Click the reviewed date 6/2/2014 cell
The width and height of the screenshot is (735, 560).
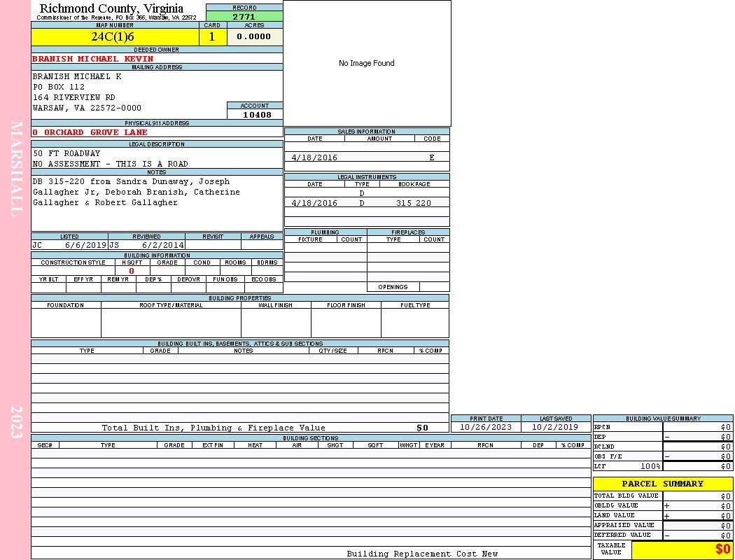pos(162,246)
